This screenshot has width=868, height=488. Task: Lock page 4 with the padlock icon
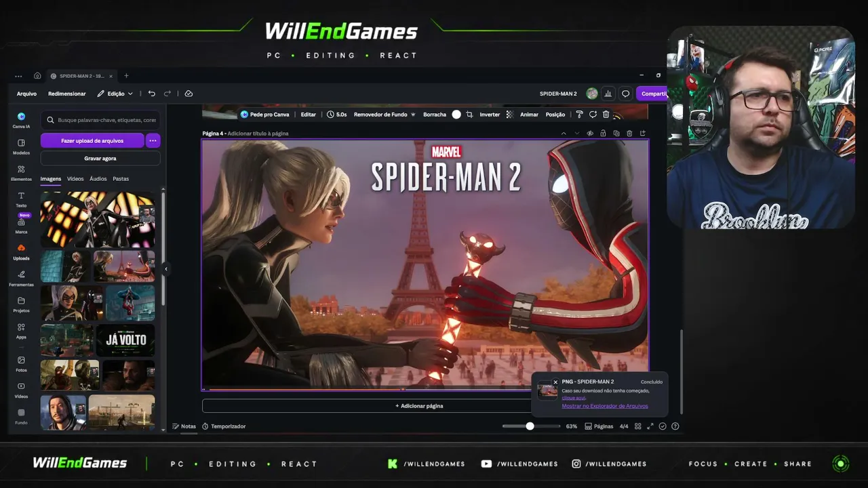(603, 134)
